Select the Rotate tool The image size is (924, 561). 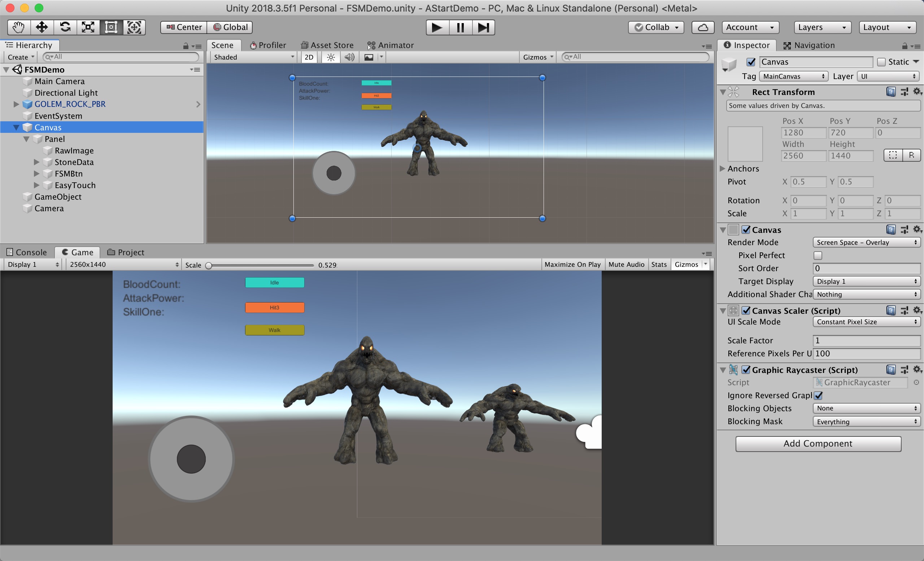point(65,27)
